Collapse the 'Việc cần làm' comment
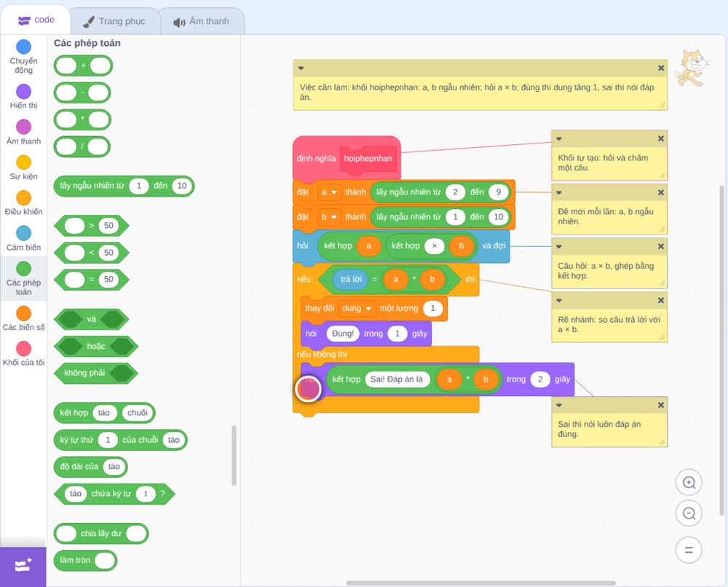The image size is (728, 587). 301,68
